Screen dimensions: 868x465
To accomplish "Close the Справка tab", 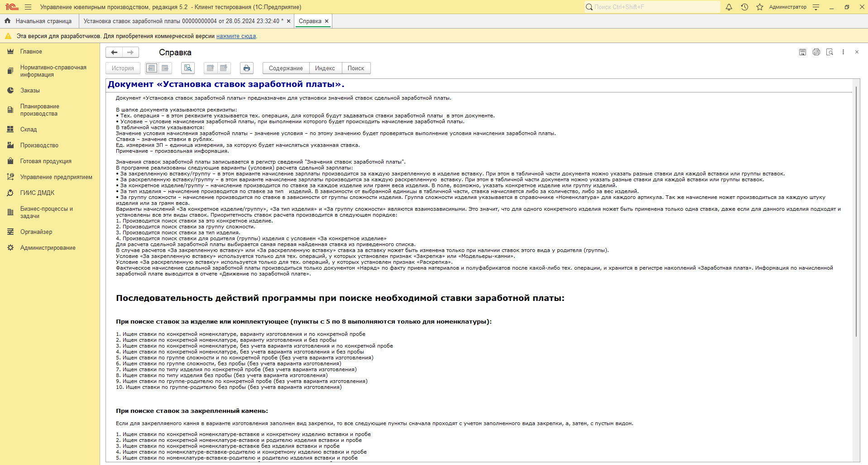I will (326, 21).
